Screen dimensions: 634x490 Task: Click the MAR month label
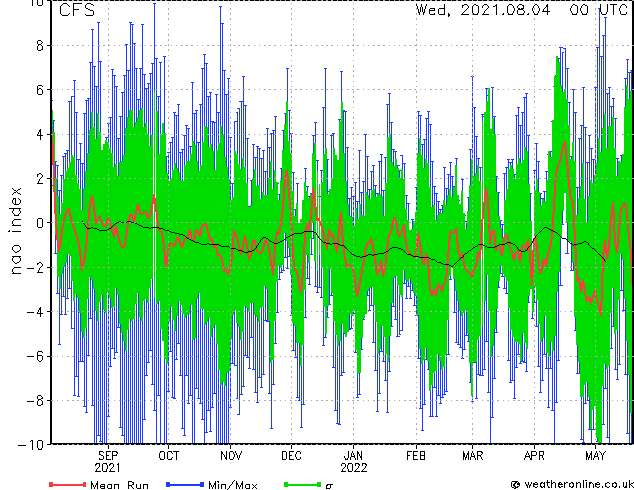pyautogui.click(x=472, y=456)
